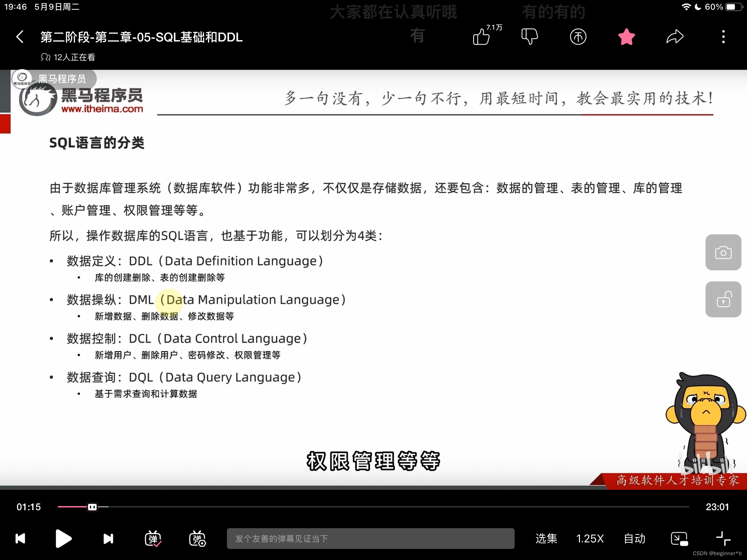747x560 pixels.
Task: Tap the DQL (Data Query Language) line
Action: (184, 377)
